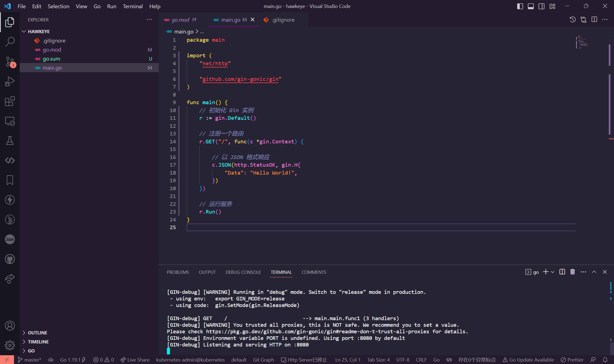Open Explorer views and more actions ellipsis
The width and height of the screenshot is (614, 364).
149,20
